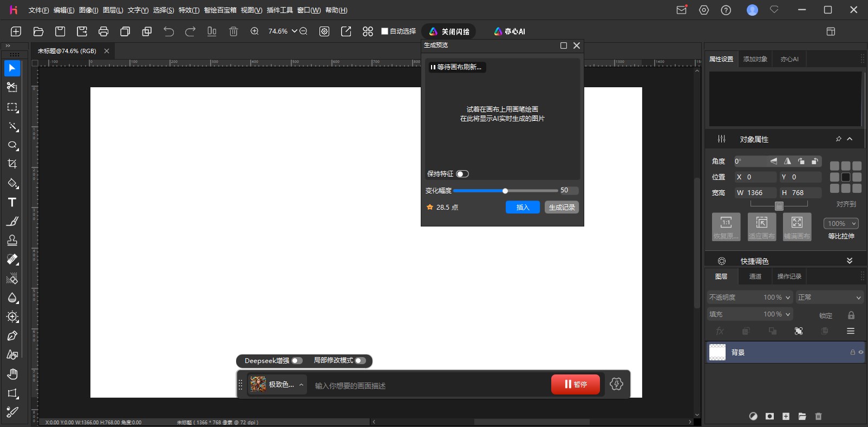Select the clone stamp tool
Image resolution: width=868 pixels, height=427 pixels.
(12, 240)
